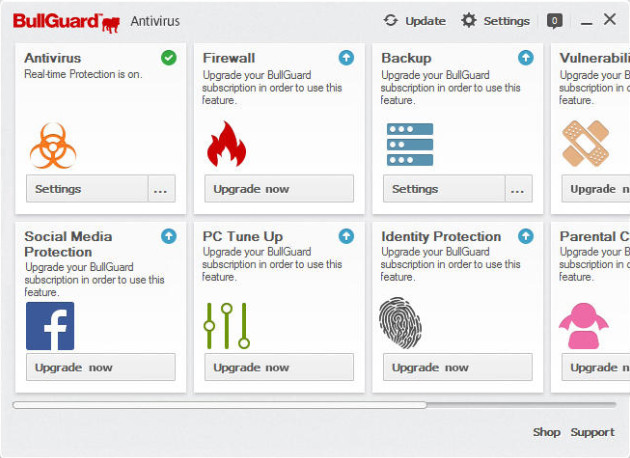Click upgrade arrow on Social Media Protection

click(x=169, y=236)
